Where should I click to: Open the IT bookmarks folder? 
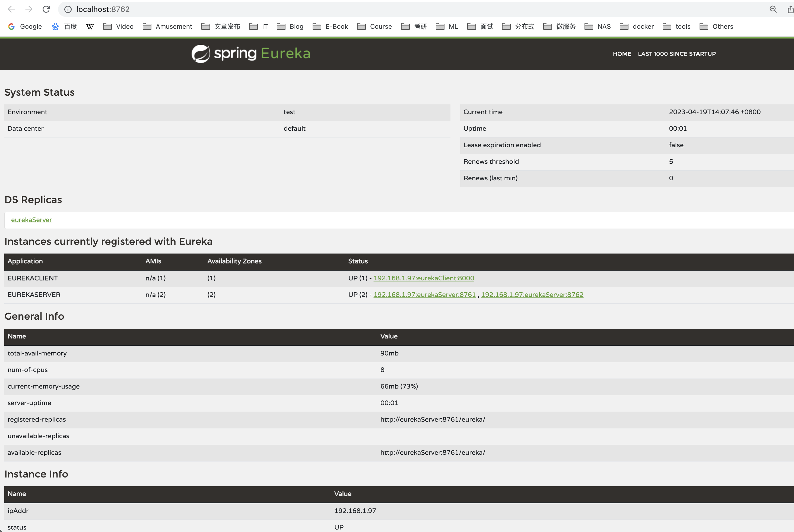coord(258,27)
